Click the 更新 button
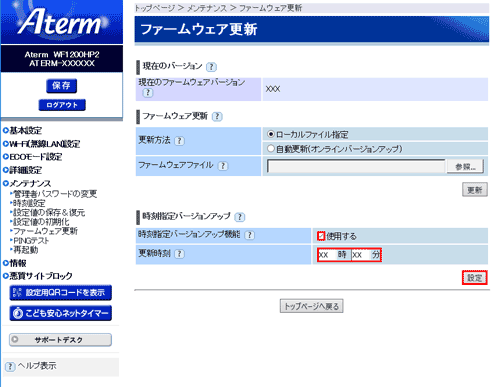 pos(475,190)
